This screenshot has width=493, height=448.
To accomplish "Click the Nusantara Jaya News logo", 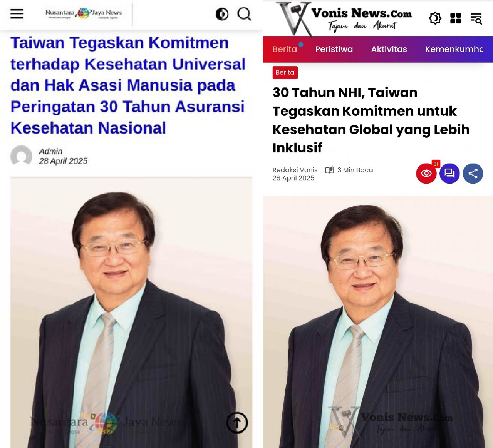I will coord(84,14).
